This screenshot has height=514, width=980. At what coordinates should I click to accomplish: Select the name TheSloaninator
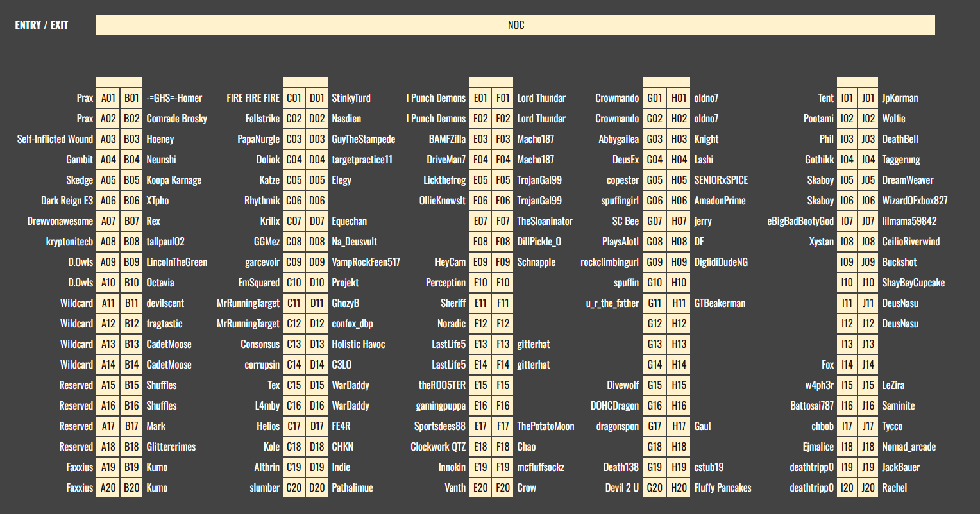coord(545,221)
